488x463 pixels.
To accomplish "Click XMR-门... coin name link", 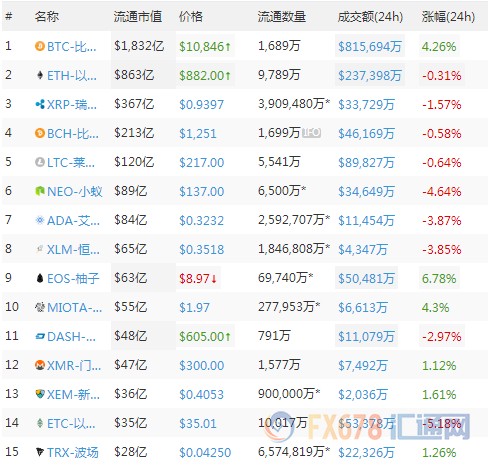I will pos(74,366).
